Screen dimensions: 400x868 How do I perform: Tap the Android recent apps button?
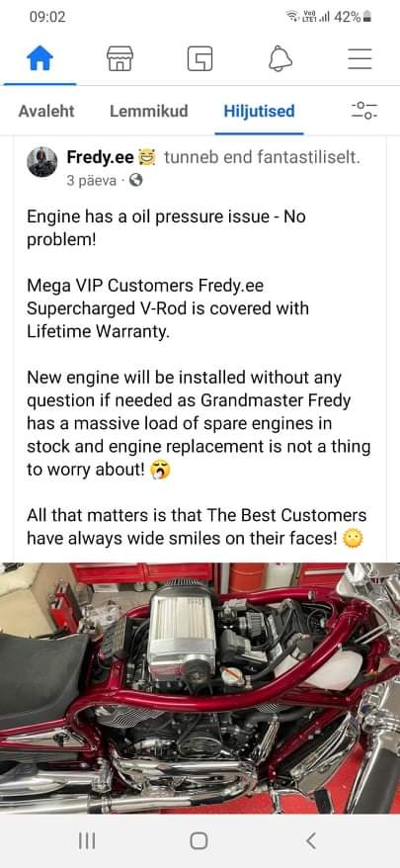click(x=87, y=841)
